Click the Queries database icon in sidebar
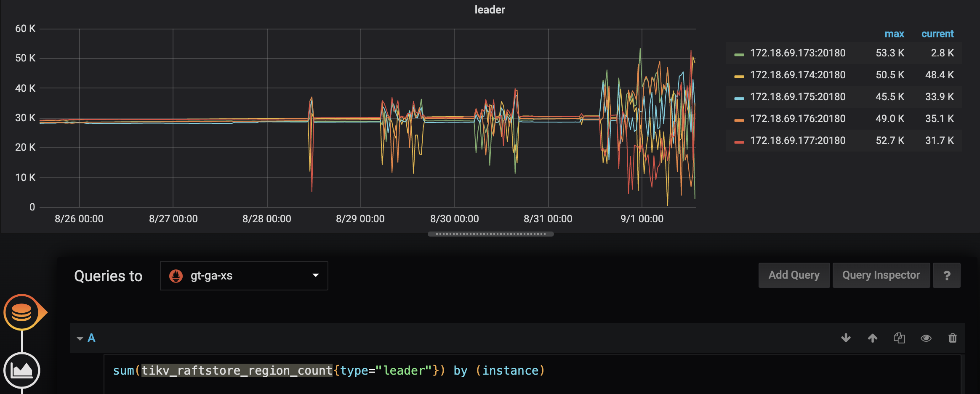Image resolution: width=980 pixels, height=394 pixels. 22,312
